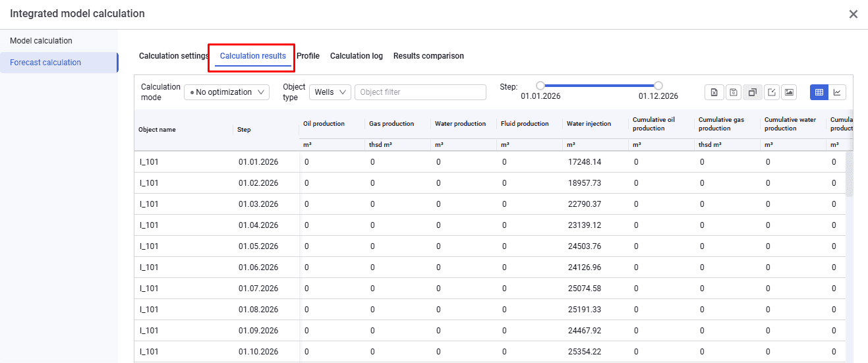Image resolution: width=868 pixels, height=363 pixels.
Task: Grab the Step slider start handle
Action: tap(540, 86)
